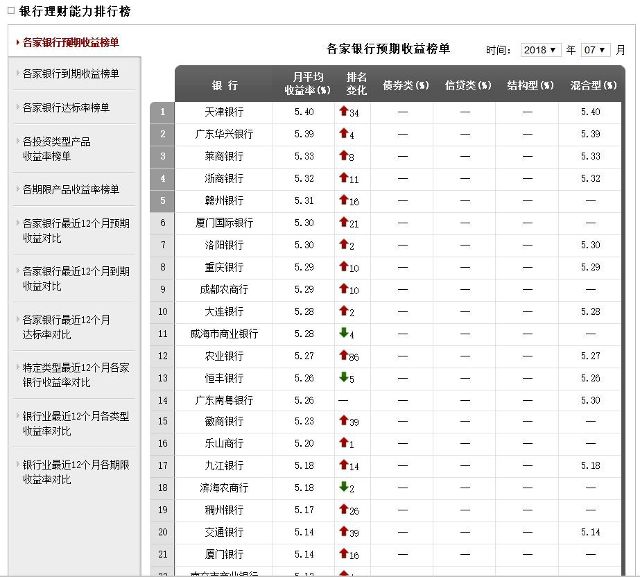Click the 月平均收益率(%) column header
The height and width of the screenshot is (577, 640).
pyautogui.click(x=307, y=84)
